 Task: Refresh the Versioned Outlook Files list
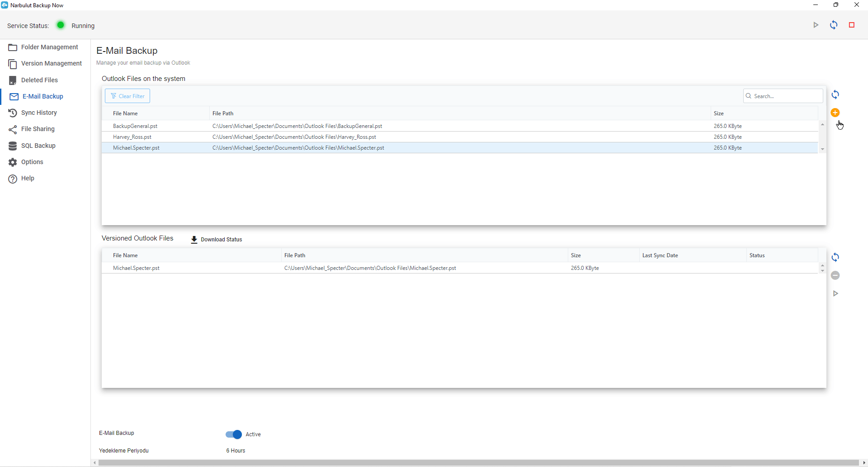pos(835,257)
